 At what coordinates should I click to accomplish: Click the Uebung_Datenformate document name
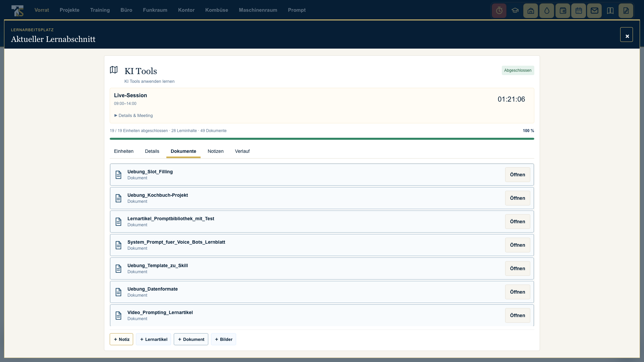[153, 289]
